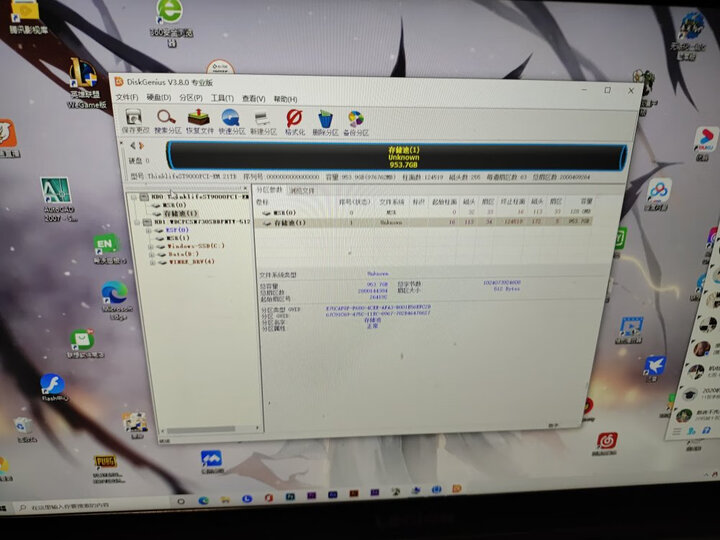Click the Quick Partition (快速分区) toolbar icon

[231, 122]
